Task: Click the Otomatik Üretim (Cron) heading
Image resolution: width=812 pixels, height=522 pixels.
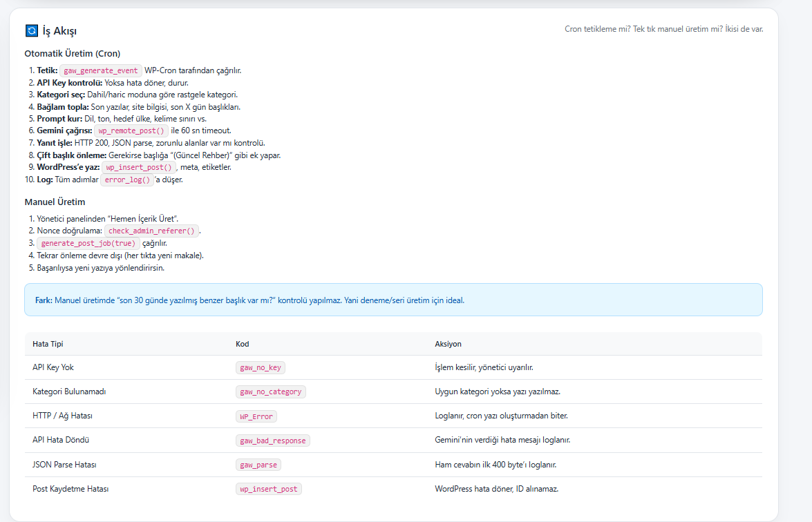Action: coord(73,53)
